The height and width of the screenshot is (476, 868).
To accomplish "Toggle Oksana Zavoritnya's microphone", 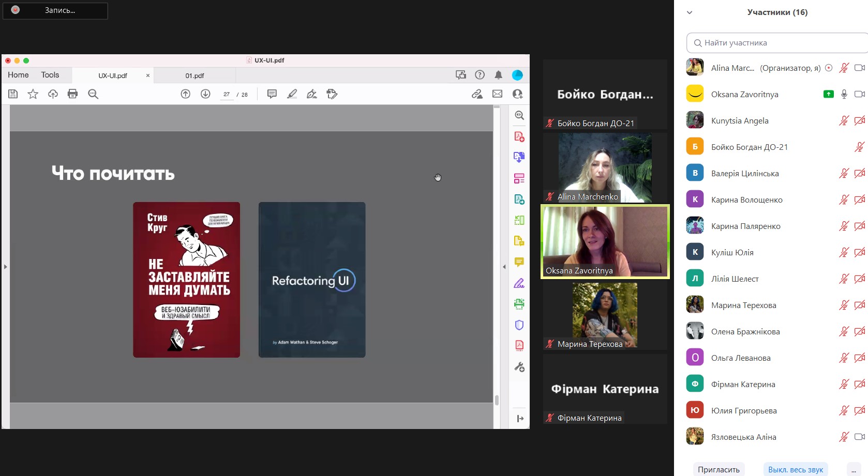I will [844, 94].
